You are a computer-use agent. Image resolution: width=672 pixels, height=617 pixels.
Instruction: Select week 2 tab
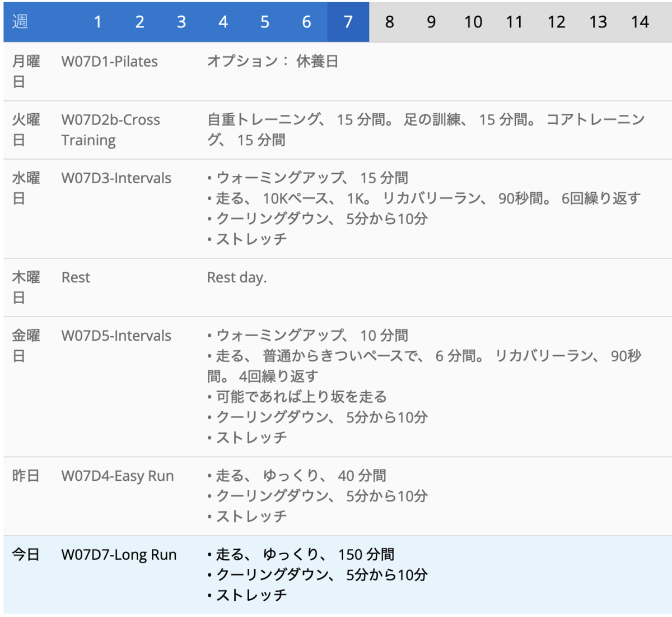coord(139,22)
